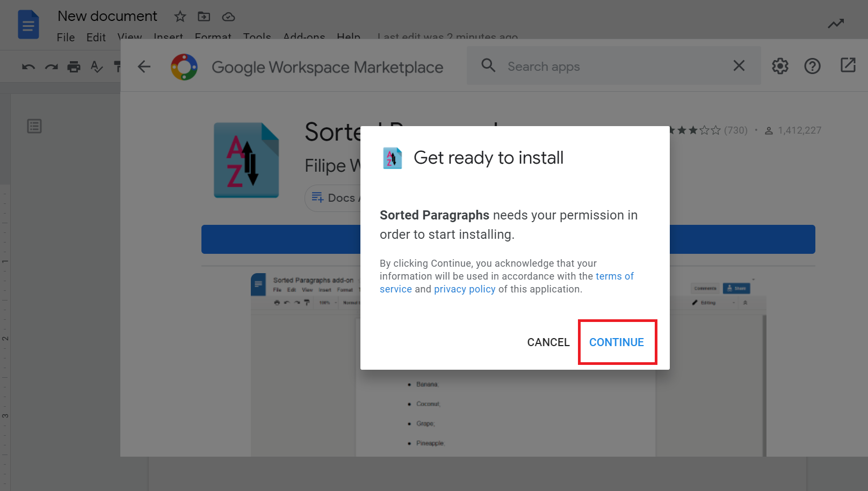The height and width of the screenshot is (491, 868).
Task: Open the terms of service link
Action: [614, 276]
